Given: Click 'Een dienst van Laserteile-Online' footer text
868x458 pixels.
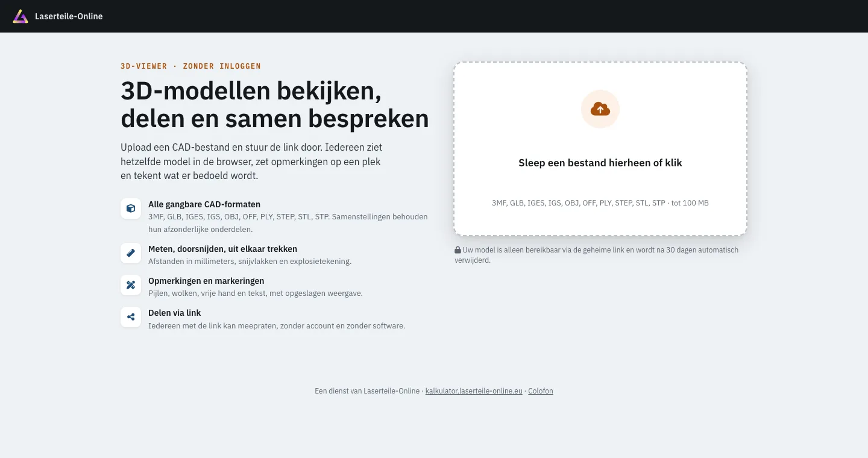Looking at the screenshot, I should tap(367, 391).
